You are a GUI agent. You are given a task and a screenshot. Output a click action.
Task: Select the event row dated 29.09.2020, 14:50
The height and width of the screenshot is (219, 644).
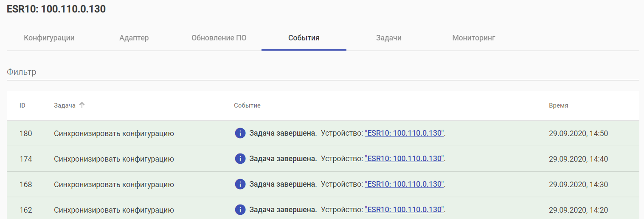(x=578, y=134)
